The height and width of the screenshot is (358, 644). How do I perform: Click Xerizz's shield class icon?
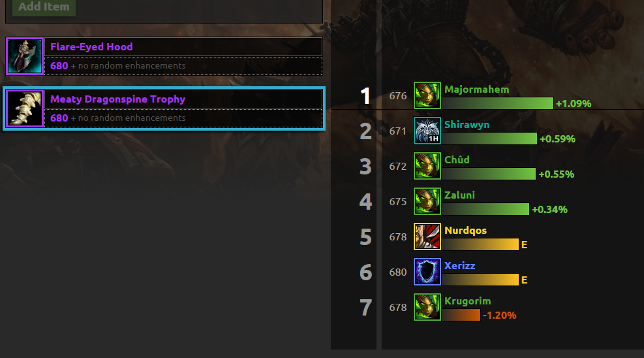point(427,272)
